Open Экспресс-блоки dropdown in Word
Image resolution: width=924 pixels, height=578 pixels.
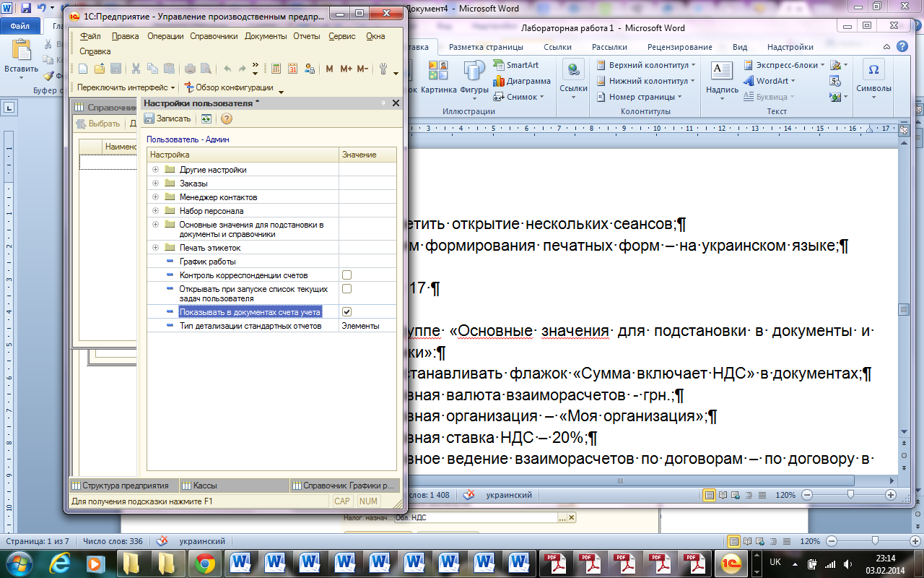coord(784,65)
